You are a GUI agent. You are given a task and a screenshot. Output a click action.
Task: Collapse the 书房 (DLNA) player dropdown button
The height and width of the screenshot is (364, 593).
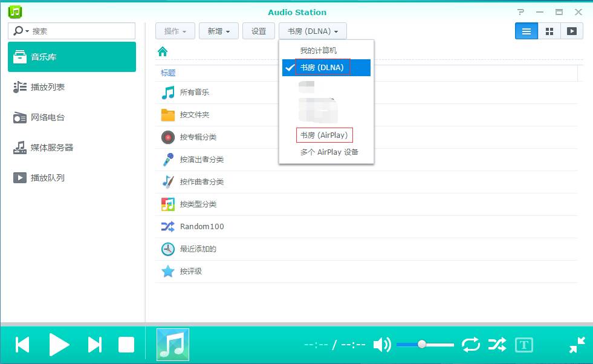313,31
